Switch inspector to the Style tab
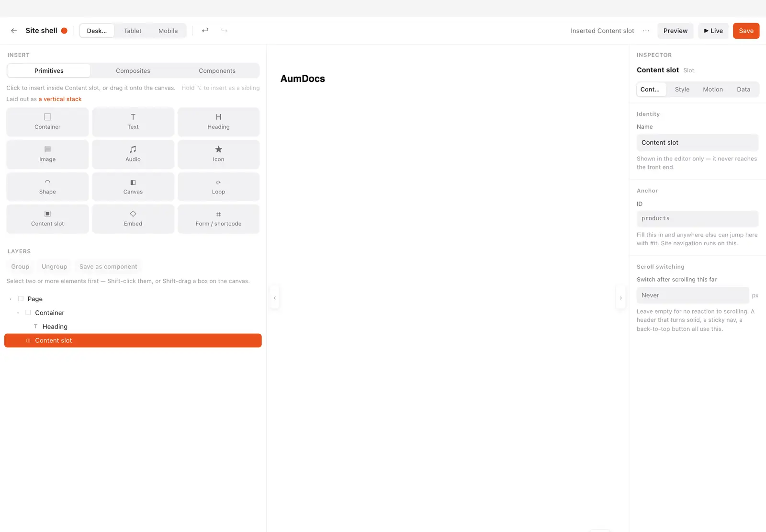 (682, 90)
